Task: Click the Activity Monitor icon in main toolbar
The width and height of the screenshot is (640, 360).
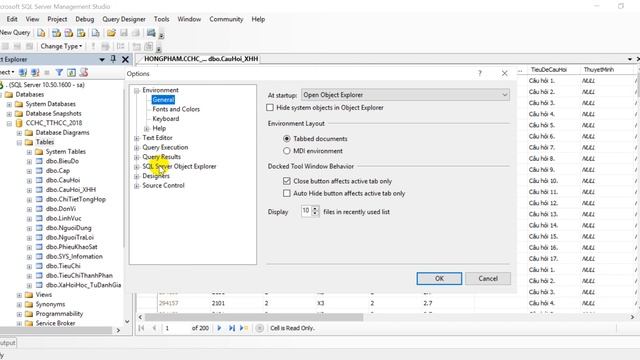Action: [151, 33]
